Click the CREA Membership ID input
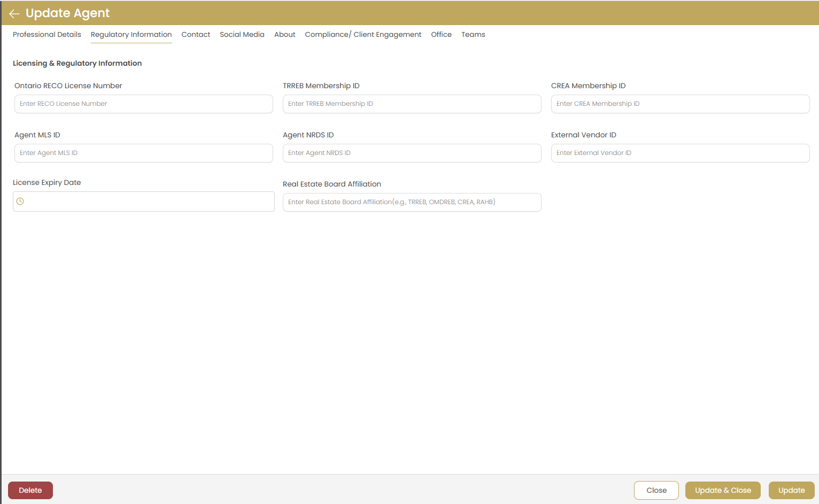The image size is (819, 504). pyautogui.click(x=680, y=104)
